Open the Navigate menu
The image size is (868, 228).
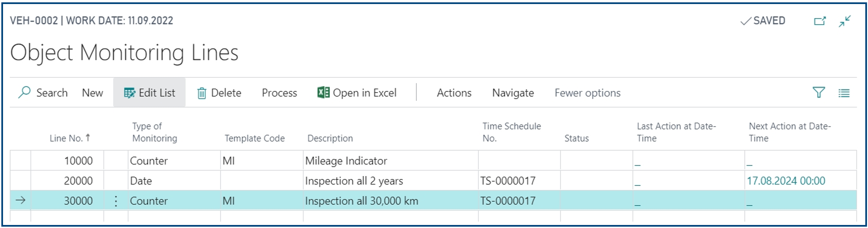coord(513,93)
